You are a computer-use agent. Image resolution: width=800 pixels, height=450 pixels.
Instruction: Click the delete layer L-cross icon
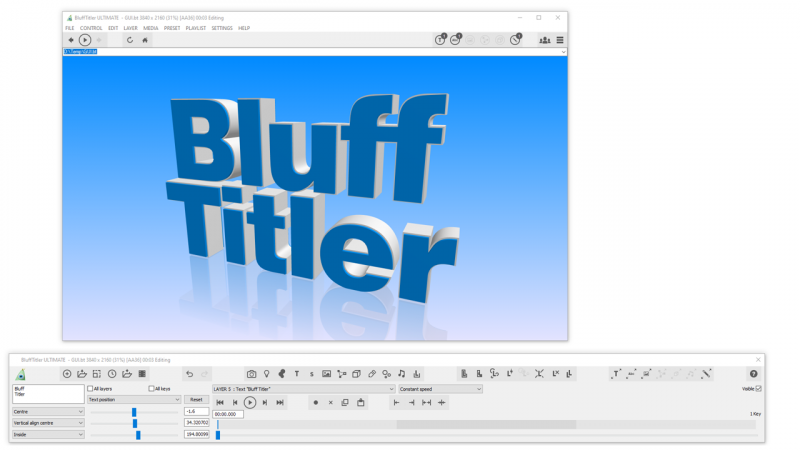pyautogui.click(x=556, y=373)
